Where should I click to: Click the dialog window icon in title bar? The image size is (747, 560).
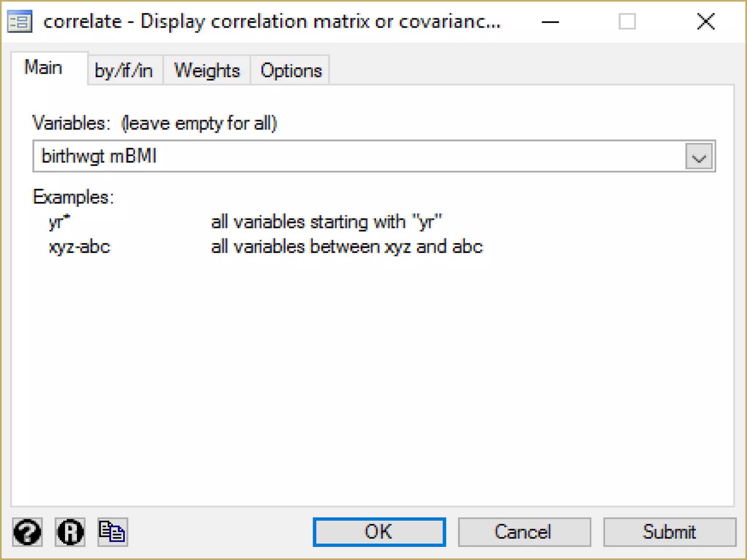[20, 22]
